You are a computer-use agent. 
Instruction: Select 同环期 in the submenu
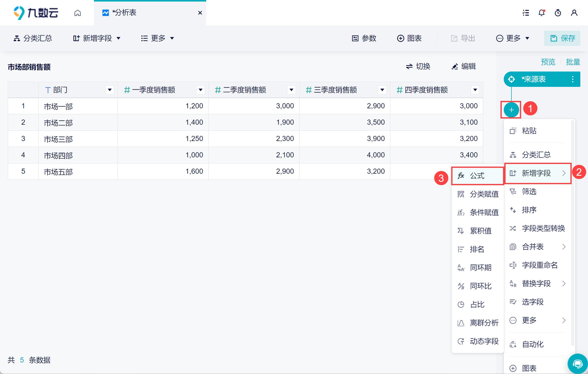click(x=477, y=267)
